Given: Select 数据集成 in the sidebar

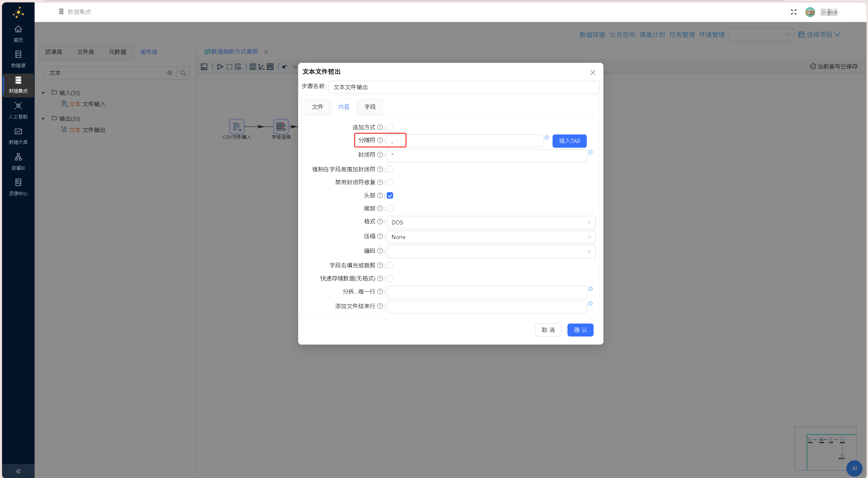Looking at the screenshot, I should [18, 85].
